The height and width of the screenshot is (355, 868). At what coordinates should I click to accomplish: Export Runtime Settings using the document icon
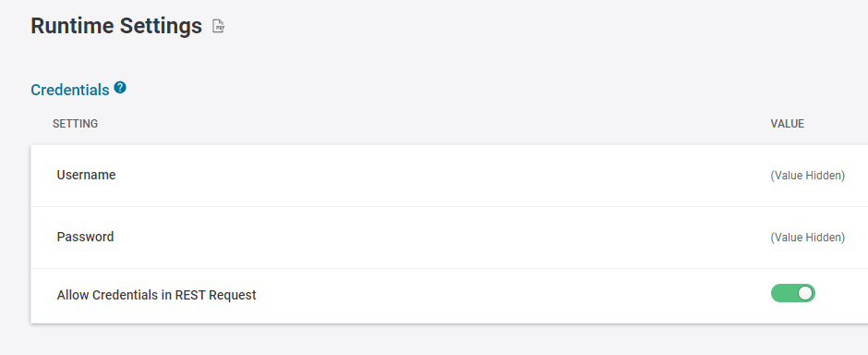[219, 26]
